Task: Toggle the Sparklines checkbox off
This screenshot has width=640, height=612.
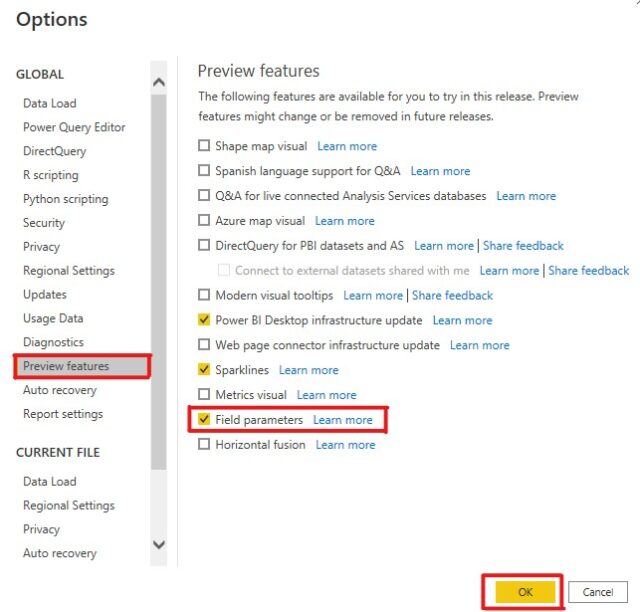Action: pos(204,369)
